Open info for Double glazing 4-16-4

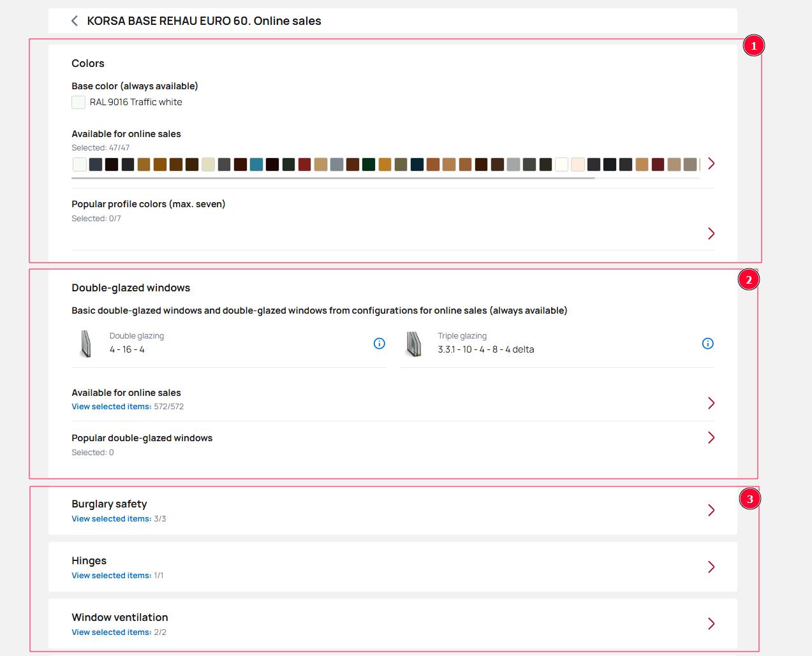point(379,344)
